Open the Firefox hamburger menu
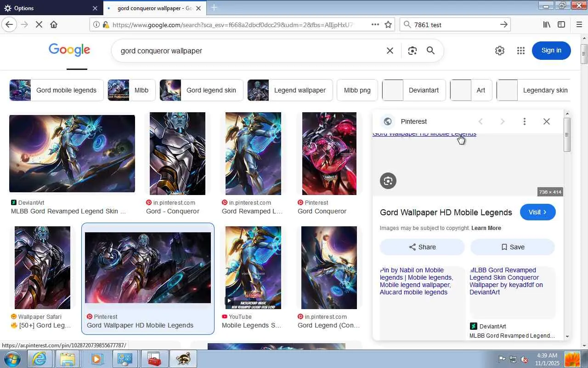Screen dimensions: 588x368 [579, 24]
